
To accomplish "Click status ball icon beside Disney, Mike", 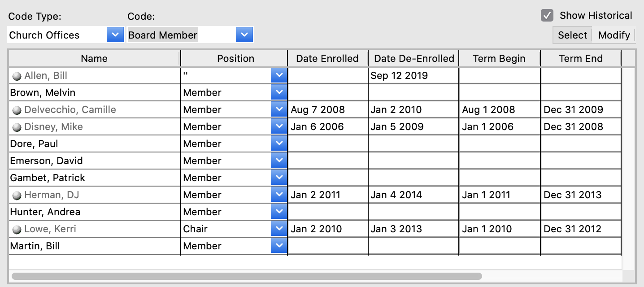I will tap(17, 127).
